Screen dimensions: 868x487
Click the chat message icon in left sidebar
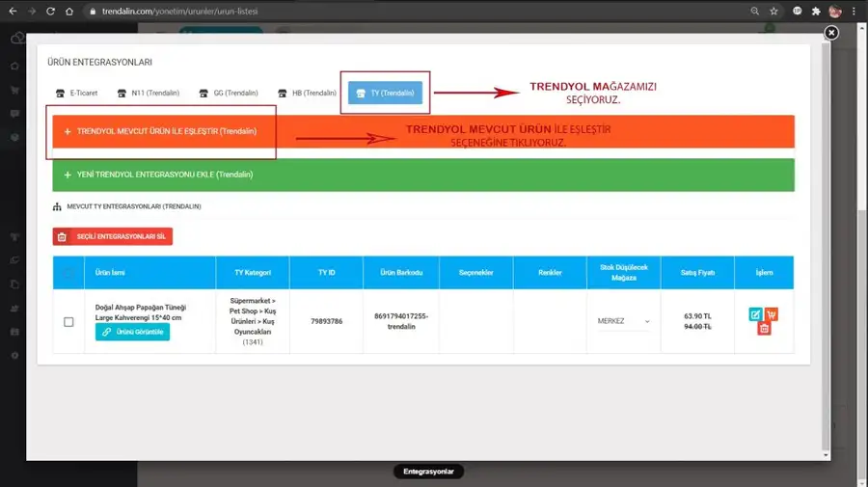[x=14, y=114]
